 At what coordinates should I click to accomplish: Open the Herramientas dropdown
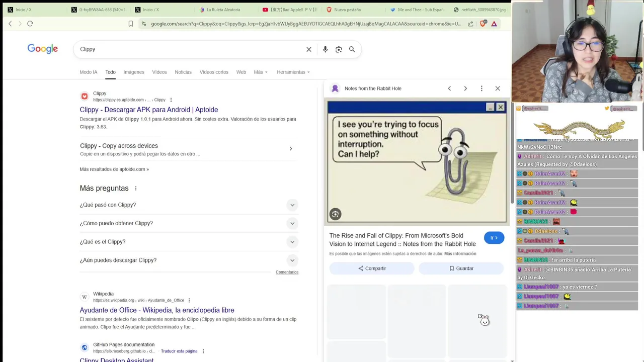coord(293,72)
